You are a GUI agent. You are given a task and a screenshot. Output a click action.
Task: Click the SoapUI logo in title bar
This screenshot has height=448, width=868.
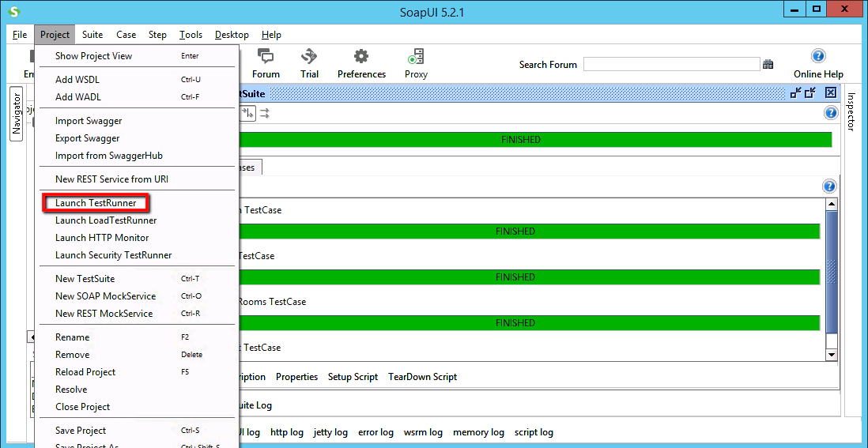(15, 12)
